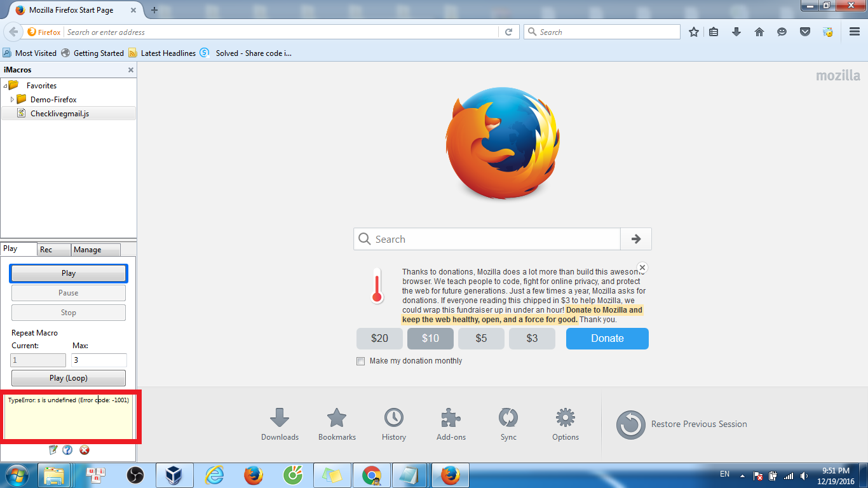Viewport: 868px width, 488px height.
Task: Open the Most Visited bookmarks menu
Action: pos(30,53)
